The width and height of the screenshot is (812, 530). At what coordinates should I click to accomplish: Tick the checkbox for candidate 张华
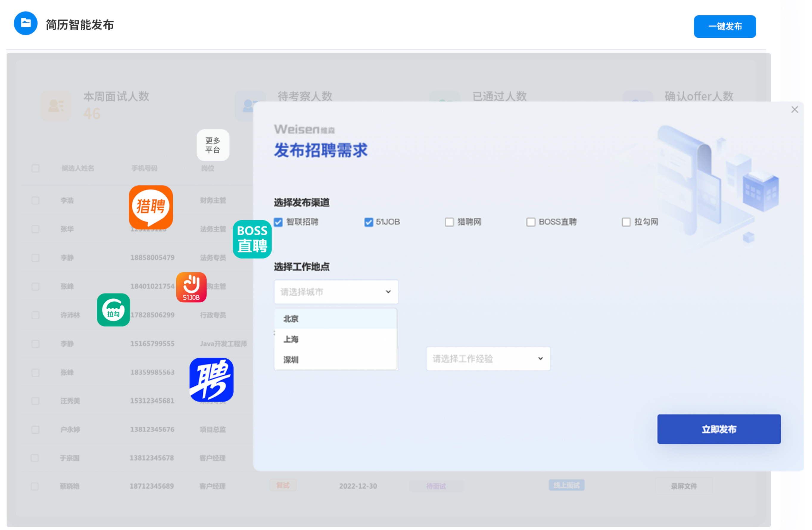click(x=35, y=229)
